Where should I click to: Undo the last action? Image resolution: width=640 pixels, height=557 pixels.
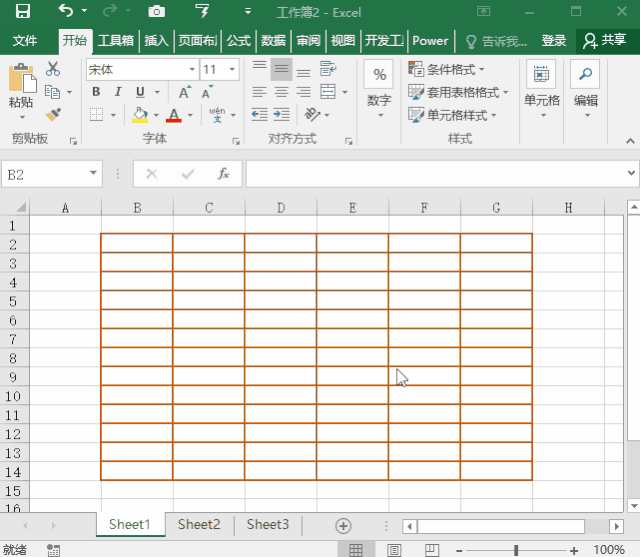tap(66, 11)
